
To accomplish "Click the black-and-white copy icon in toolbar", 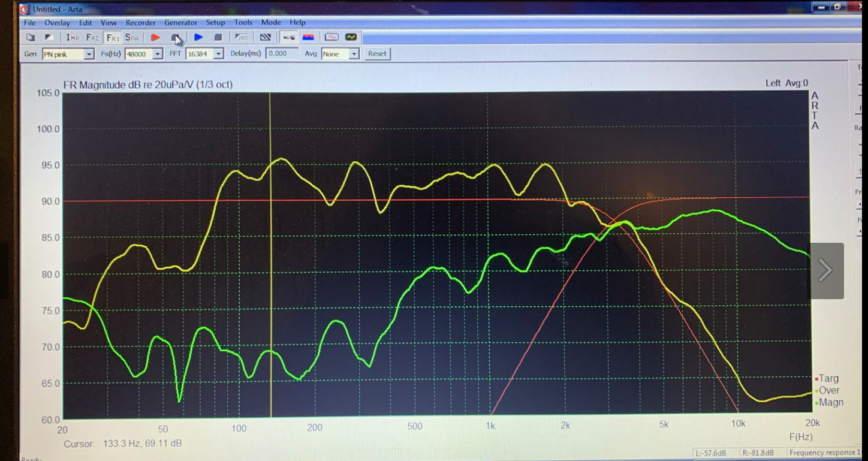I will coord(49,37).
